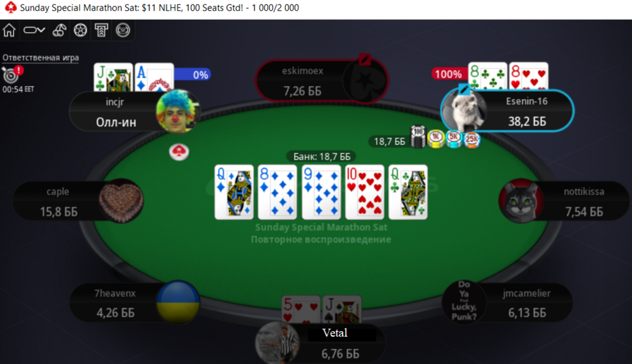Image resolution: width=632 pixels, height=364 pixels.
Task: Click the dealer button chip
Action: pyautogui.click(x=179, y=152)
